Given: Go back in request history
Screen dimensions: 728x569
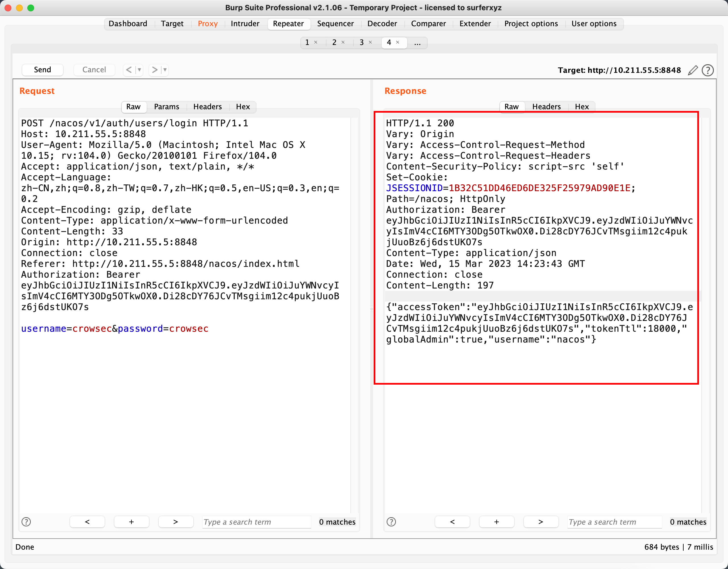Looking at the screenshot, I should click(129, 70).
